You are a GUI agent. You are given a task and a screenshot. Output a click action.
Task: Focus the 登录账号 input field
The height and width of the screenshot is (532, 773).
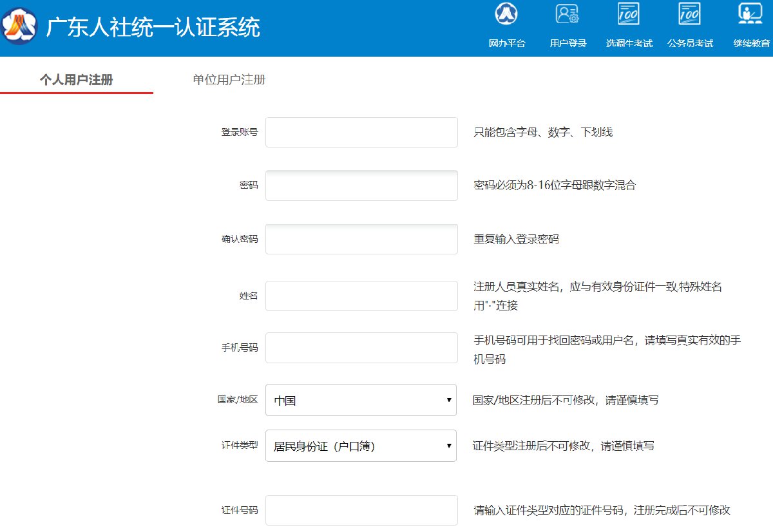361,132
